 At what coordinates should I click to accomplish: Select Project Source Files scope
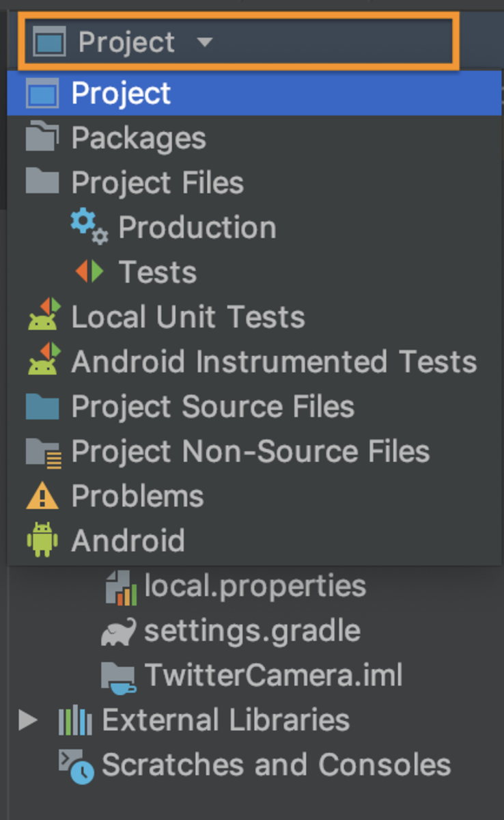coord(212,407)
